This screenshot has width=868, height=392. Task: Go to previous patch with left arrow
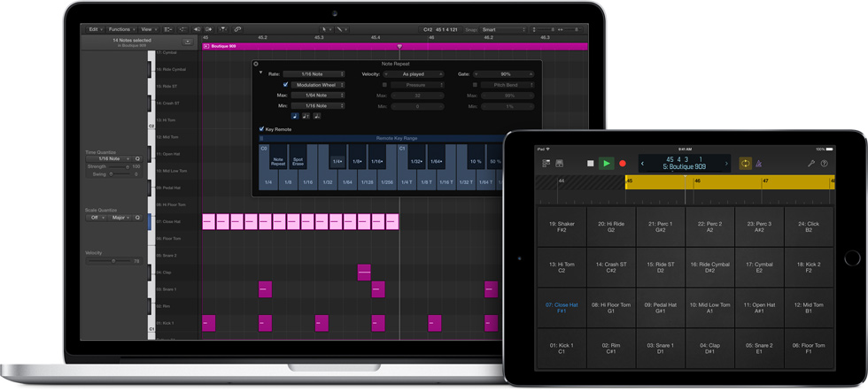tap(643, 164)
